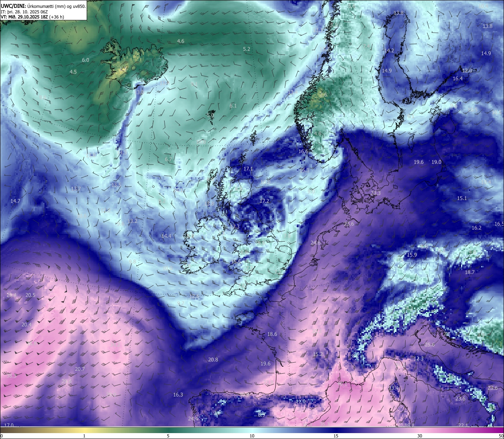
Task: Click the 5.2 value label
Action: point(246,49)
